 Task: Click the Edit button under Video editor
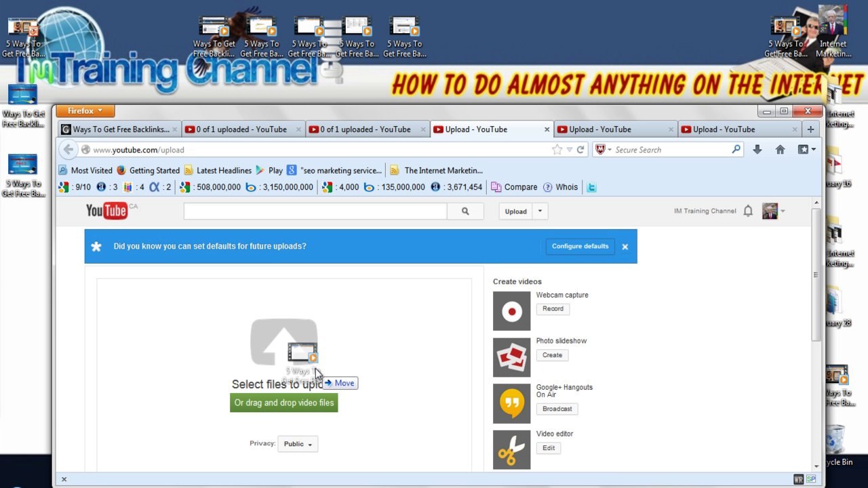(x=549, y=447)
